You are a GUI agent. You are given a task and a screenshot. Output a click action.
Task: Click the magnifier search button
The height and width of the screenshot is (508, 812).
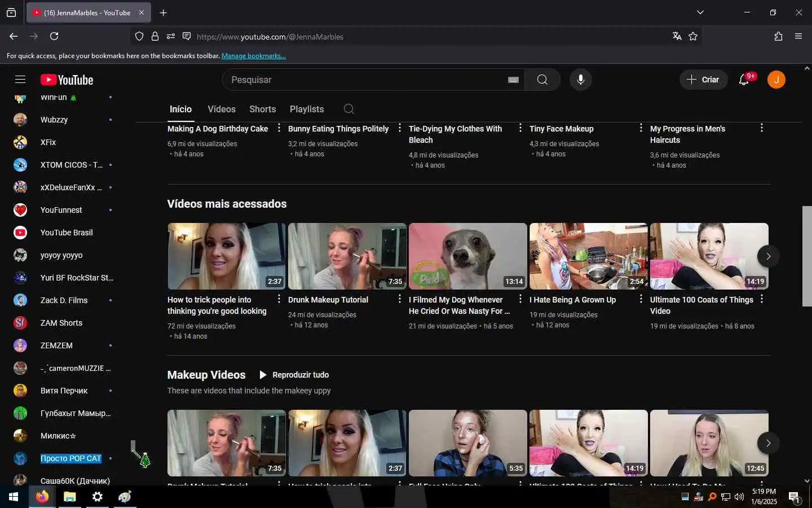tap(542, 80)
